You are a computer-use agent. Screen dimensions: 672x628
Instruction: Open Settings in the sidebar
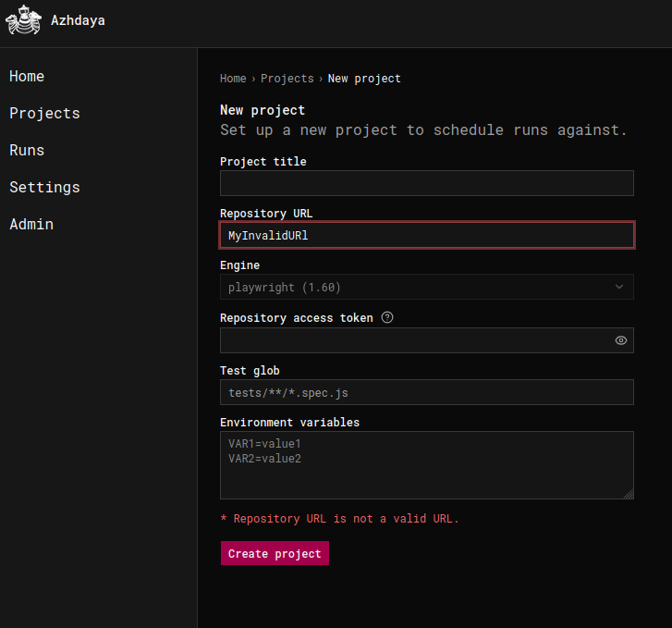pyautogui.click(x=44, y=188)
